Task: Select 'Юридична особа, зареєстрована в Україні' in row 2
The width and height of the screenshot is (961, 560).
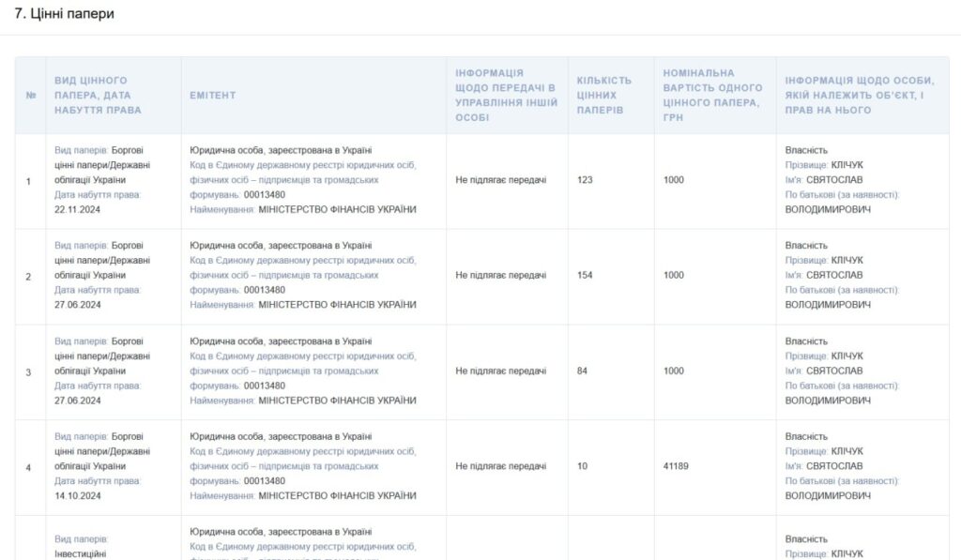Action: pos(281,245)
